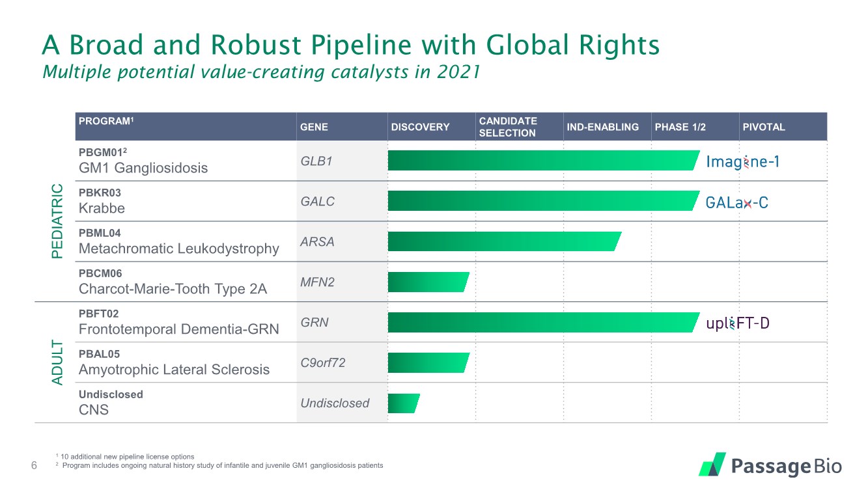Select the CNS program name
This screenshot has height=488, width=868.
(94, 410)
